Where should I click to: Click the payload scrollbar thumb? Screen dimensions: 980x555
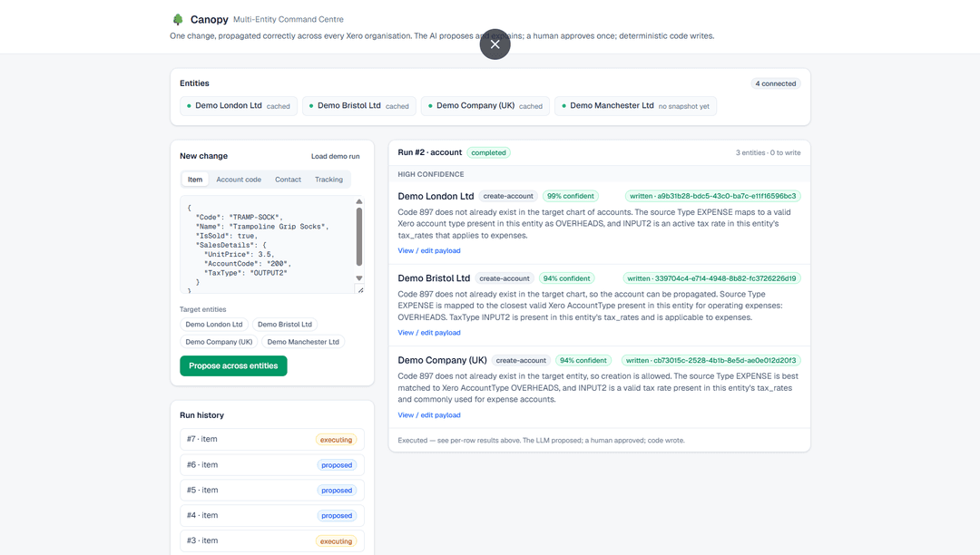coord(359,238)
